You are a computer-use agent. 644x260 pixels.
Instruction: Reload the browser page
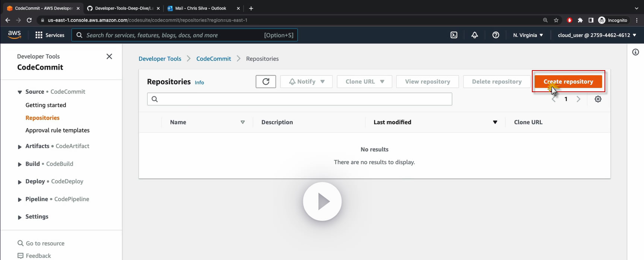[29, 20]
